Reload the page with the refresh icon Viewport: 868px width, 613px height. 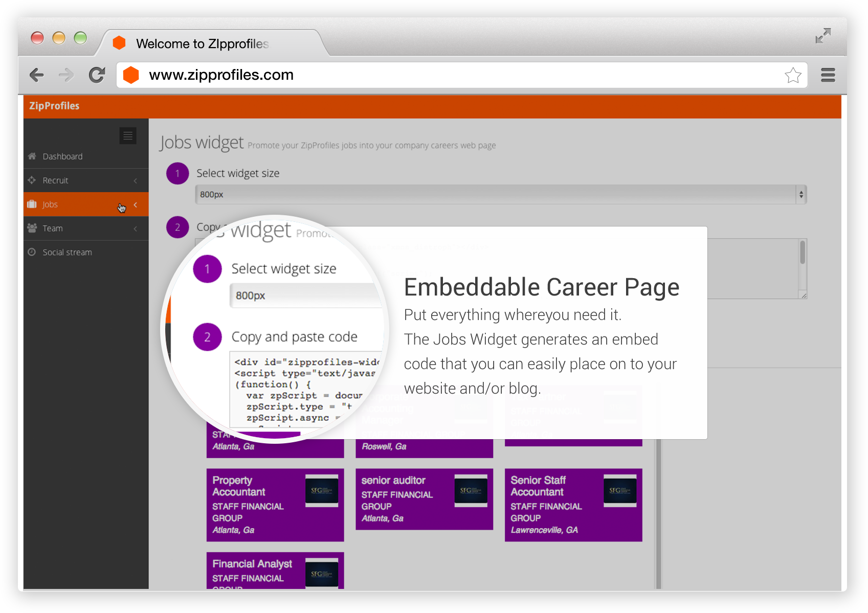pos(97,75)
